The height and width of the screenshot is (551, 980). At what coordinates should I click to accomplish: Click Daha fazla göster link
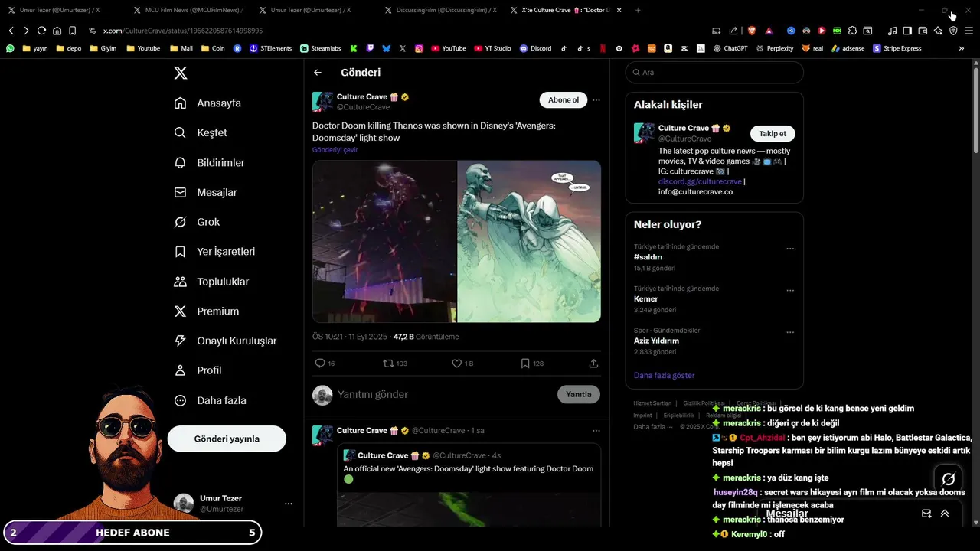coord(664,376)
